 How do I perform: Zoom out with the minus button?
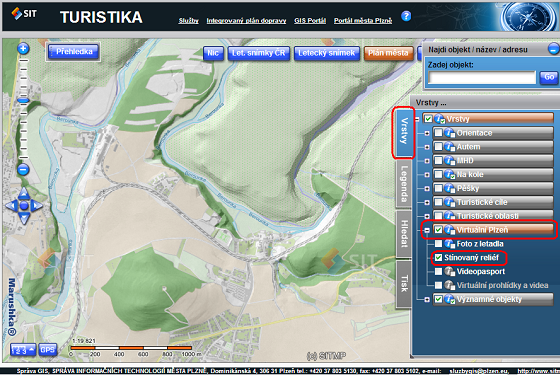pos(23,170)
